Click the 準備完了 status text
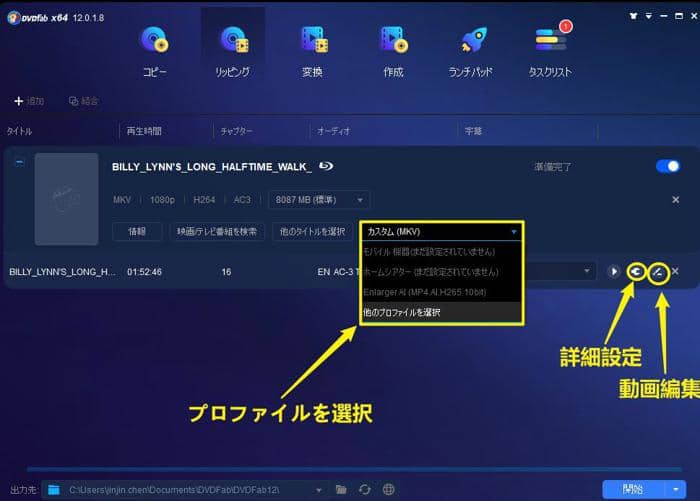This screenshot has height=501, width=700. pos(552,167)
